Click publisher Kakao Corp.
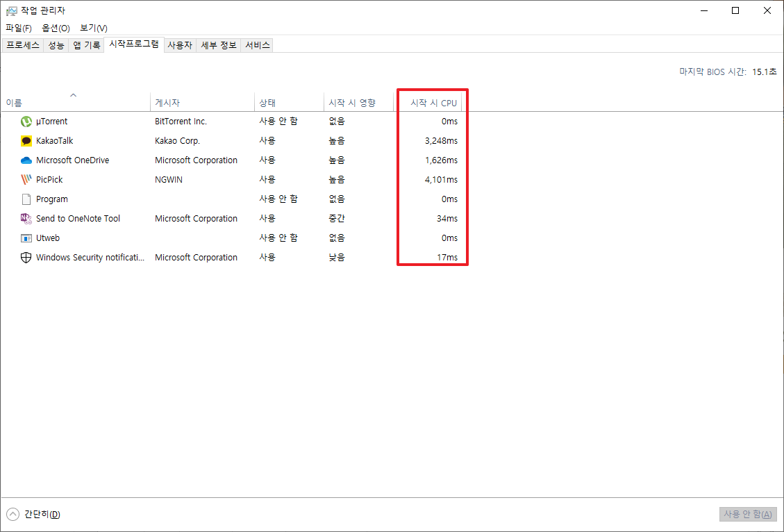Viewport: 784px width, 532px height. pyautogui.click(x=178, y=141)
